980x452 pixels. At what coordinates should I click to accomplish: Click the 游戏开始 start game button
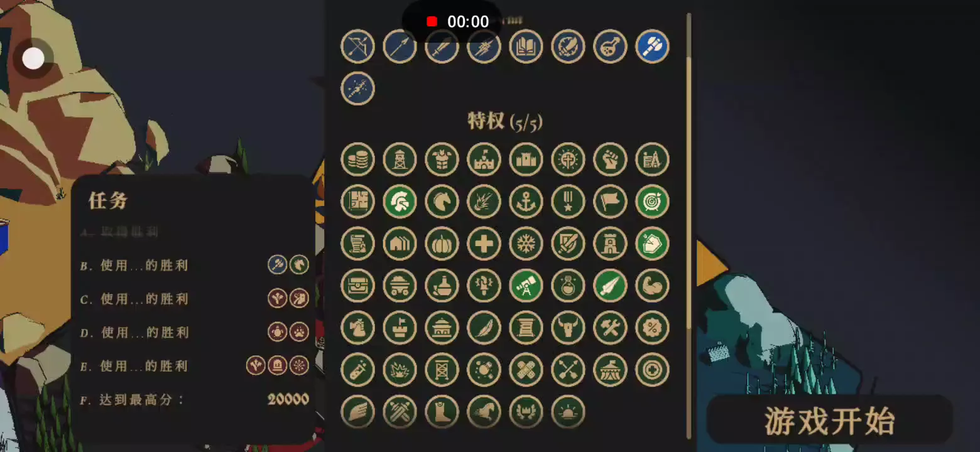pos(830,420)
